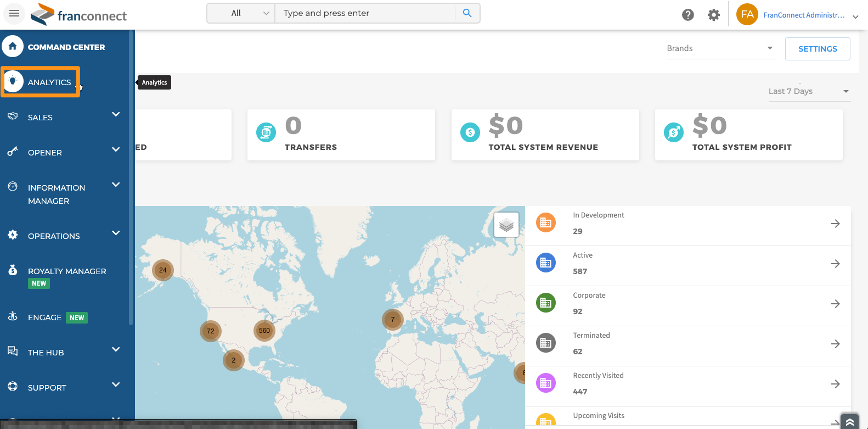Viewport: 868px width, 429px height.
Task: Open the TOTAL SYSTEM PROFIT card
Action: tap(749, 135)
